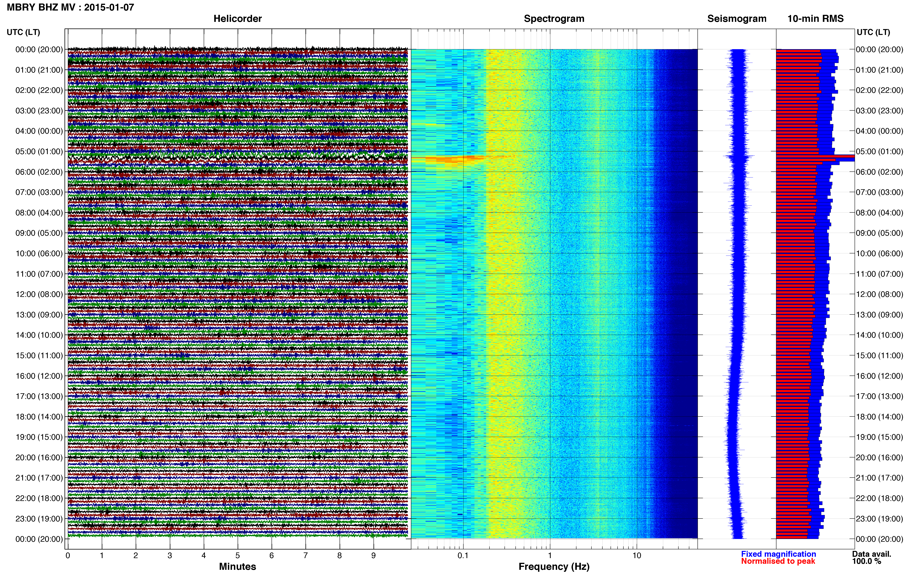This screenshot has height=578, width=924.
Task: Click the 'Minutes' axis label
Action: [x=238, y=566]
